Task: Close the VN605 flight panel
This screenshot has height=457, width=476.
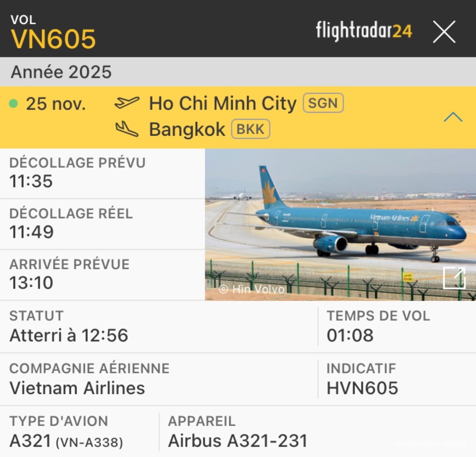Action: 444,32
